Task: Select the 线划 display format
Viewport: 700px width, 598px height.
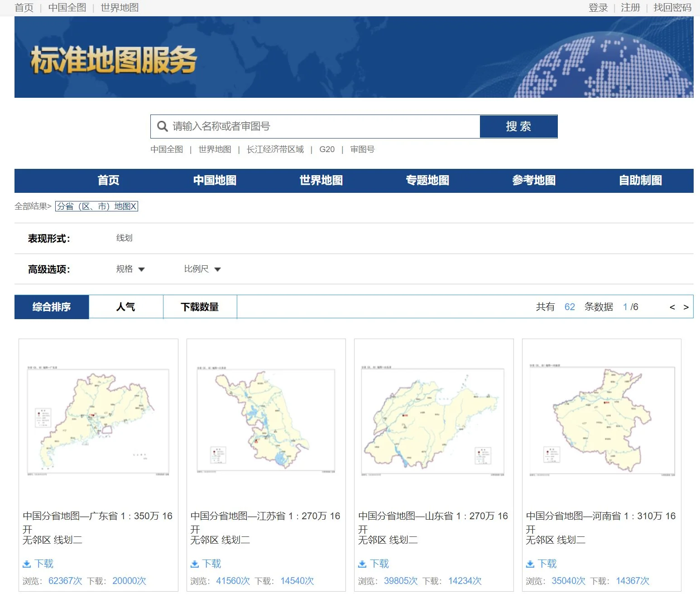Action: pyautogui.click(x=125, y=238)
